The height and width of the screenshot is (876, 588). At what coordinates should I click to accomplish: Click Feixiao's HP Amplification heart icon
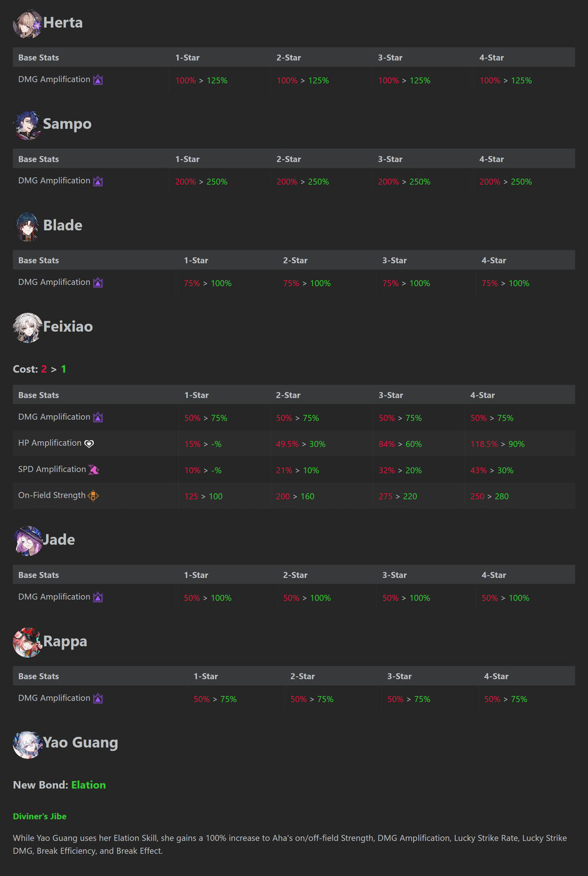(89, 444)
